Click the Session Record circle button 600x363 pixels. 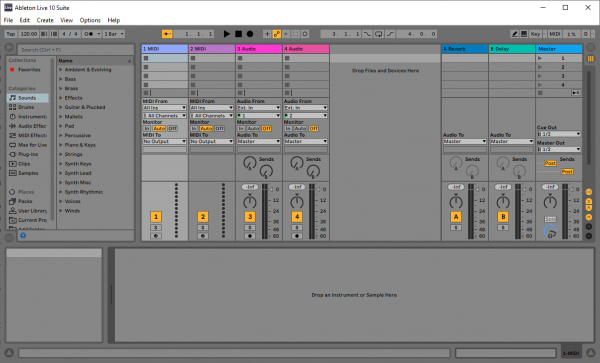305,34
